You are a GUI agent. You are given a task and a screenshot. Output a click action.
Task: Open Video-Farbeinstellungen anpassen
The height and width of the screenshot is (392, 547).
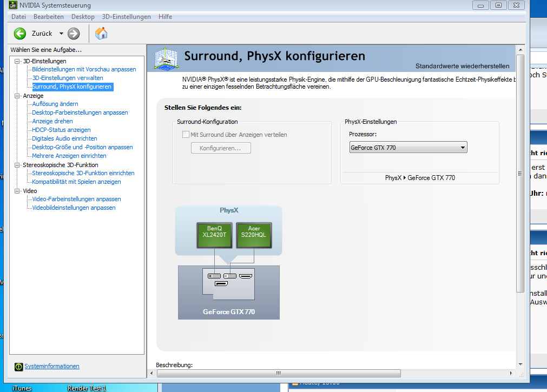point(76,199)
